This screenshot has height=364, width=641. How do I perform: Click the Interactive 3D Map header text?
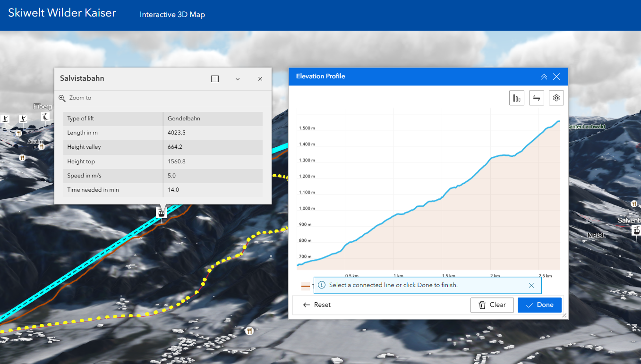[172, 15]
